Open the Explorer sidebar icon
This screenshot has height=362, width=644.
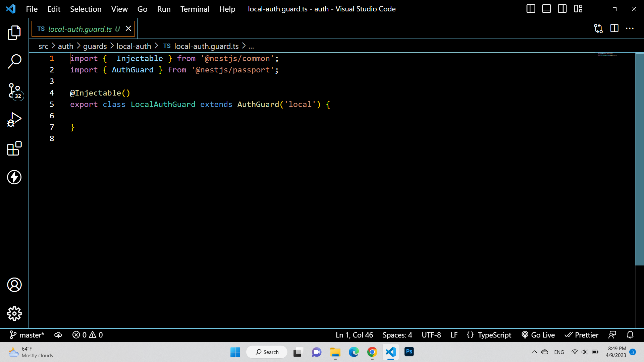[x=14, y=33]
